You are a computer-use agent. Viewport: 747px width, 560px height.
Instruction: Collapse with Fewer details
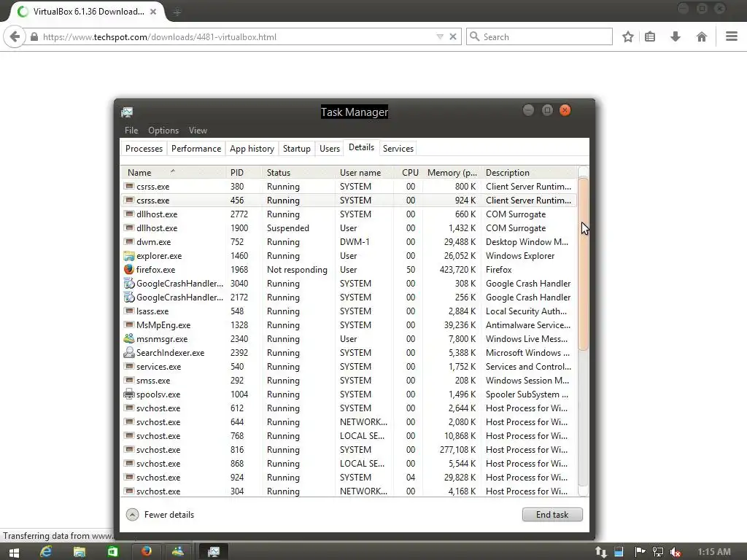click(x=160, y=514)
